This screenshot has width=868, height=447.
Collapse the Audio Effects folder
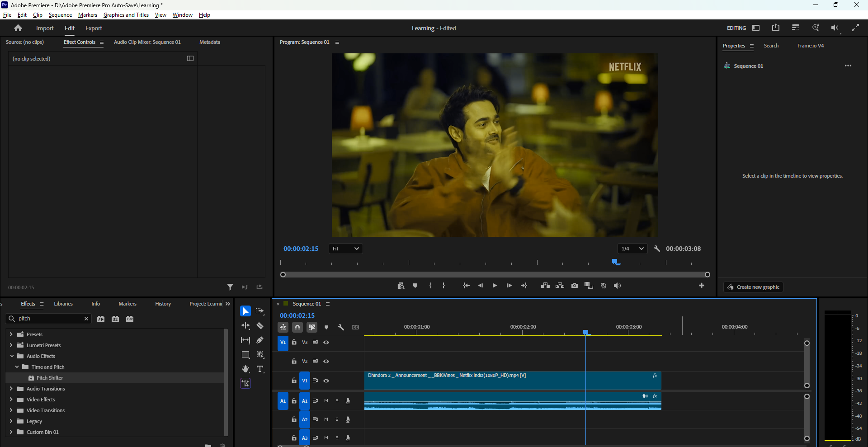click(x=11, y=356)
